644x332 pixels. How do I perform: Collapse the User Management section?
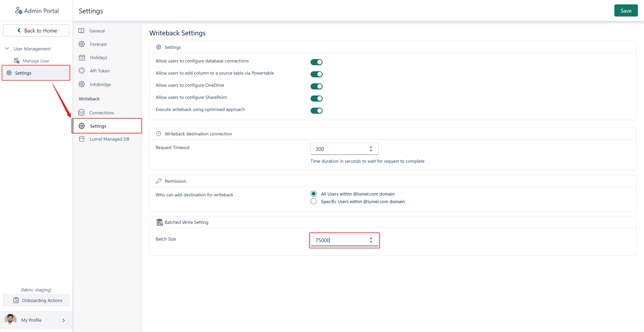click(x=7, y=49)
